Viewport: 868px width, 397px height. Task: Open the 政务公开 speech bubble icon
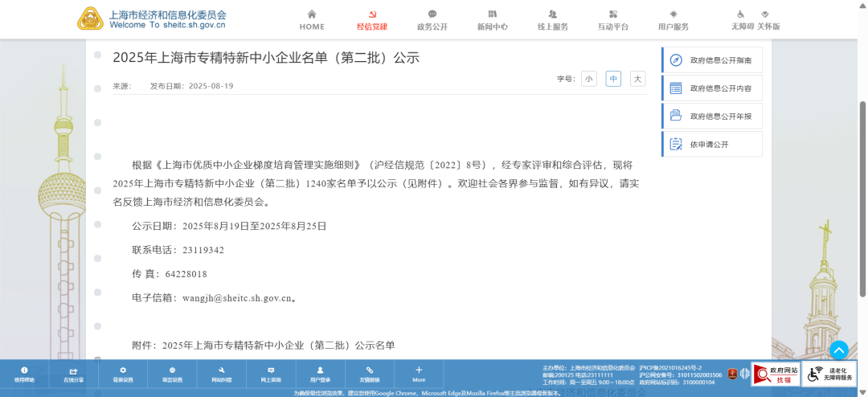(x=432, y=14)
